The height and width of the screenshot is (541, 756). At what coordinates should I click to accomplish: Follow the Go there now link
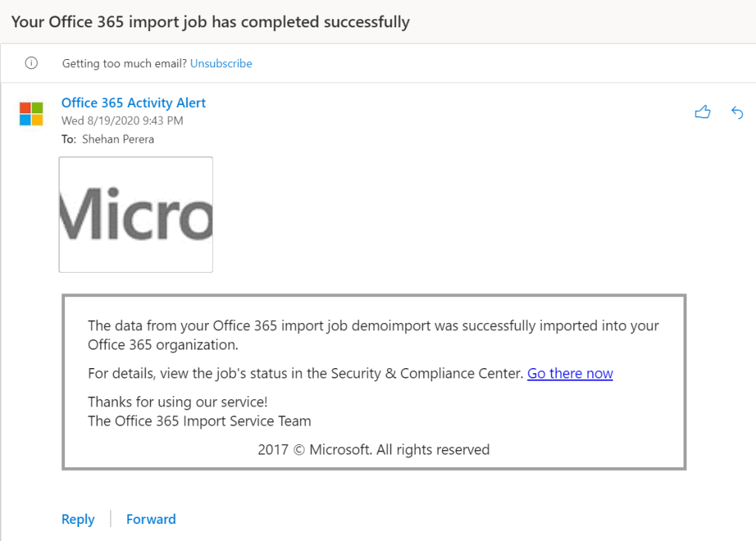(x=570, y=373)
